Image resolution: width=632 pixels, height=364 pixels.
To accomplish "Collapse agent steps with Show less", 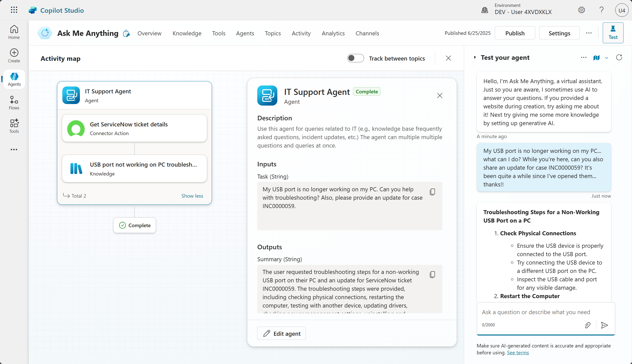I will 192,196.
